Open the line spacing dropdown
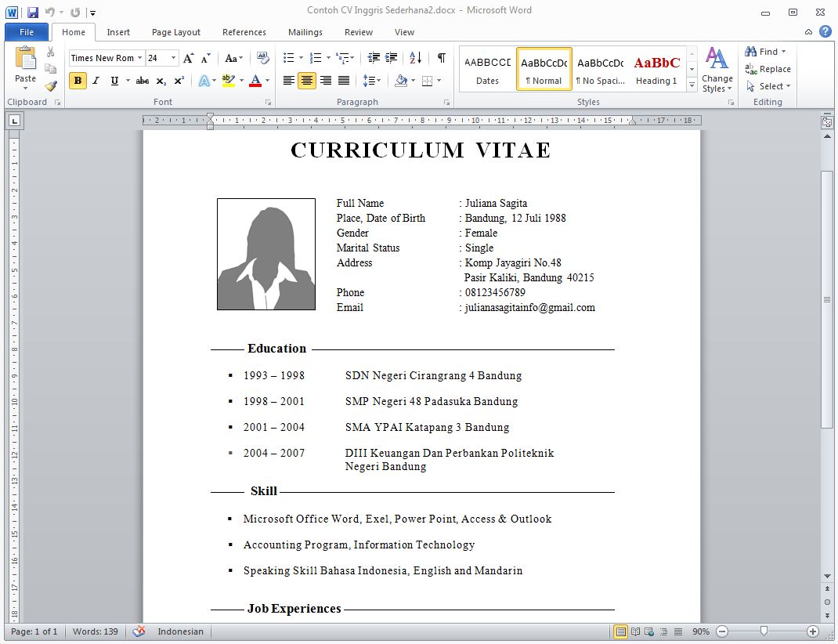Image resolution: width=838 pixels, height=644 pixels. pyautogui.click(x=372, y=81)
